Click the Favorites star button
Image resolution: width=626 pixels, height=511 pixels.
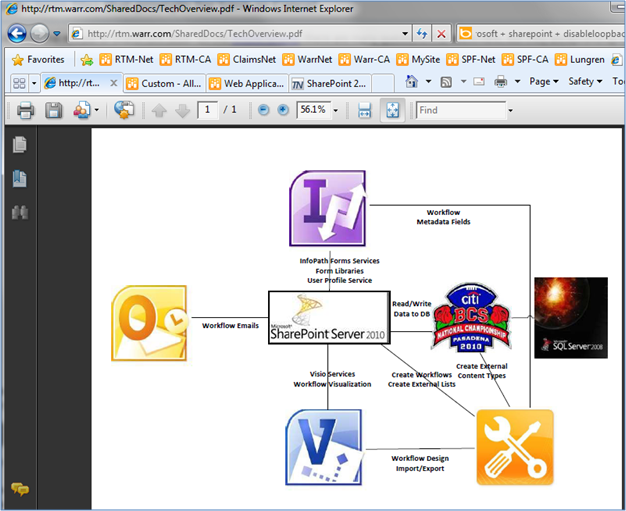38,59
